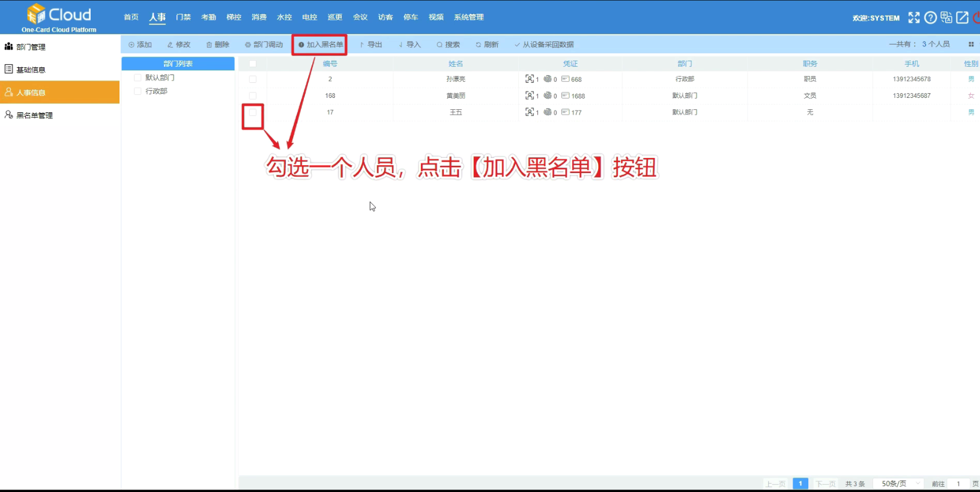980x492 pixels.
Task: Toggle the select-all checkbox in table header
Action: (x=253, y=64)
